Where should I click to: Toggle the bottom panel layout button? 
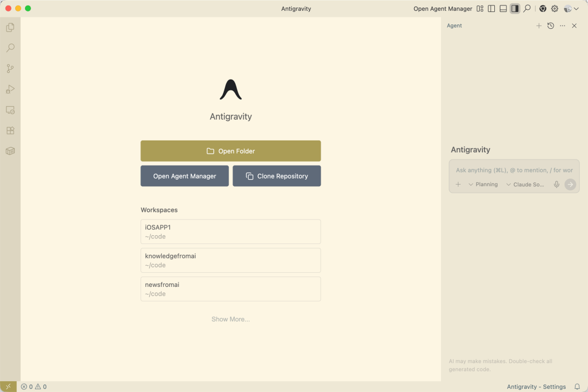tap(503, 9)
